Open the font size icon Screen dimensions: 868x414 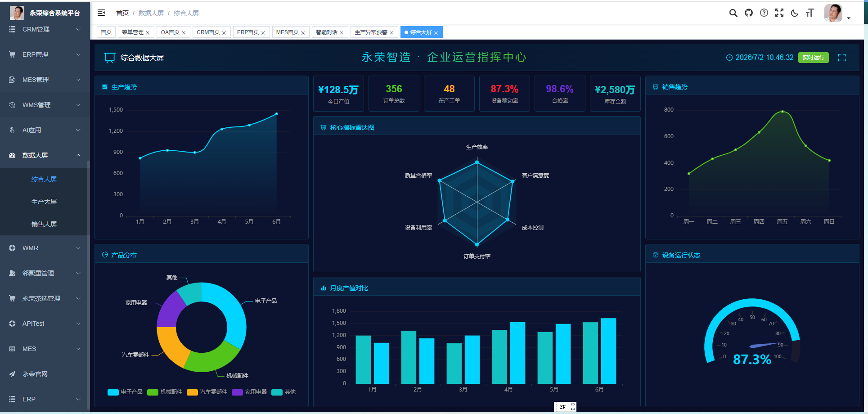pos(810,13)
